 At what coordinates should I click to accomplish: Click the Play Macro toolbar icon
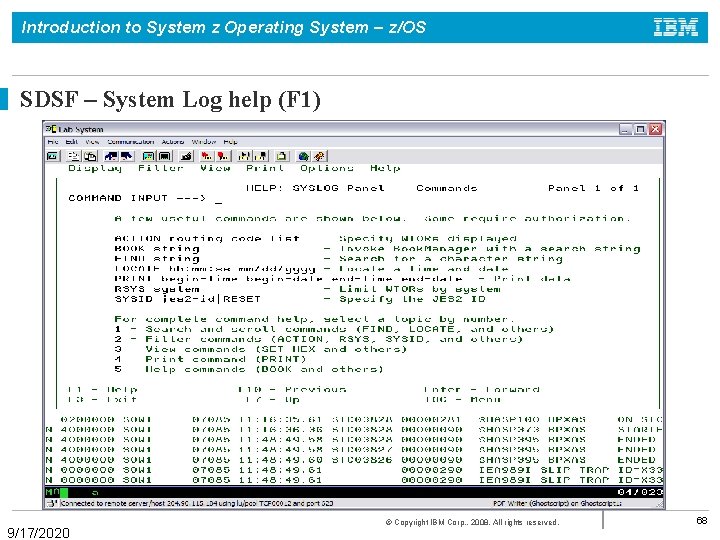pyautogui.click(x=245, y=156)
